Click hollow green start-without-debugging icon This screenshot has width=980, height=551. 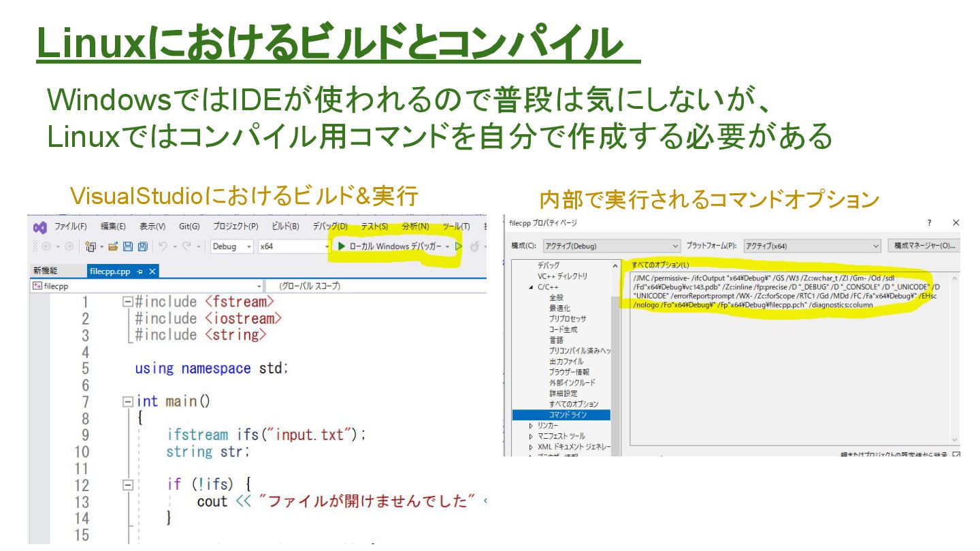pyautogui.click(x=459, y=246)
